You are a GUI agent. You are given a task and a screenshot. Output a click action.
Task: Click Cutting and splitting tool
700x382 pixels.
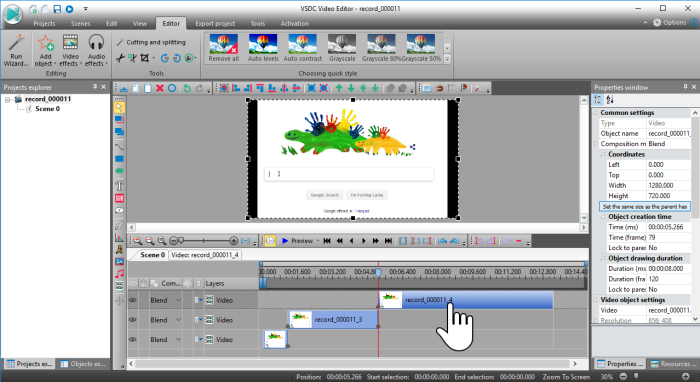151,42
